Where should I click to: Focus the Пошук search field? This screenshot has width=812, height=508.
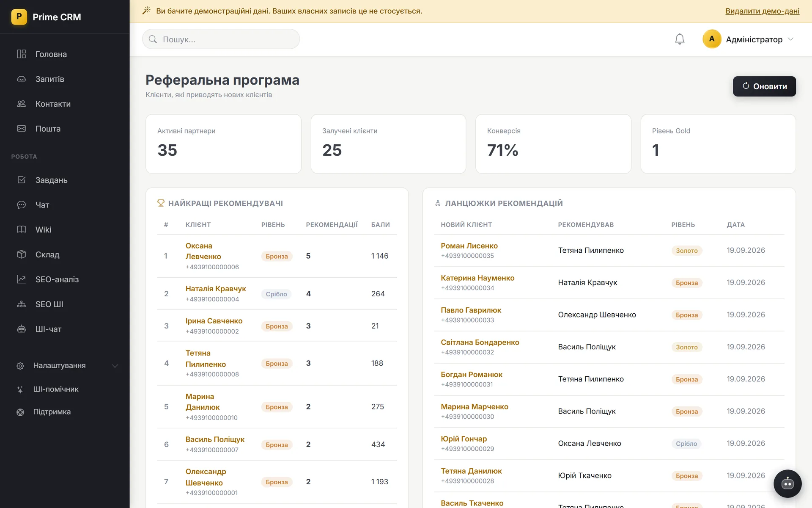click(221, 39)
